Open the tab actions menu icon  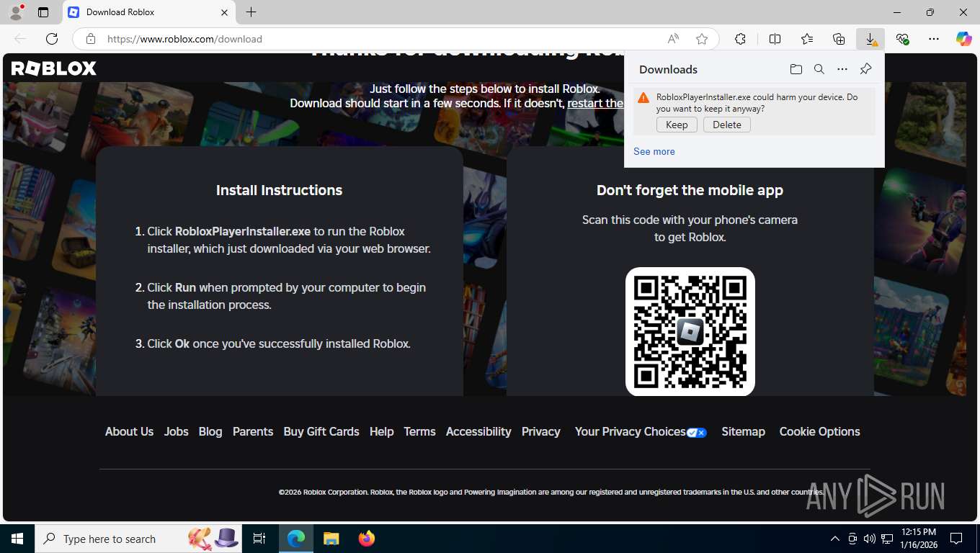pos(43,12)
